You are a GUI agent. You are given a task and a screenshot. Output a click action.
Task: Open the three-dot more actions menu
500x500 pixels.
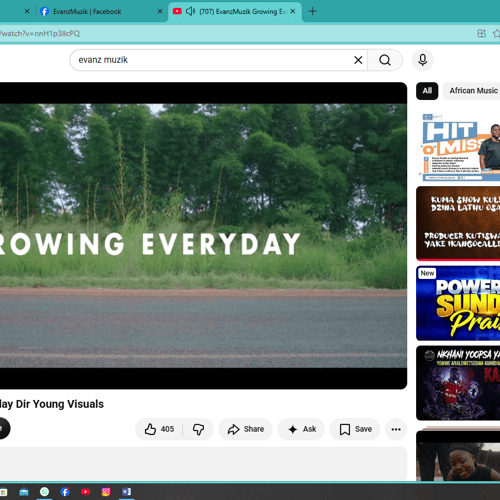tap(396, 429)
